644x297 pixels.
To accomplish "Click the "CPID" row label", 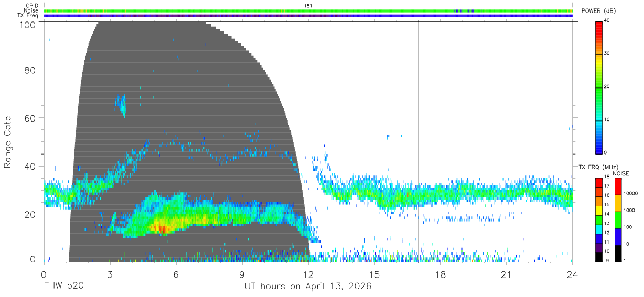I will (x=33, y=6).
